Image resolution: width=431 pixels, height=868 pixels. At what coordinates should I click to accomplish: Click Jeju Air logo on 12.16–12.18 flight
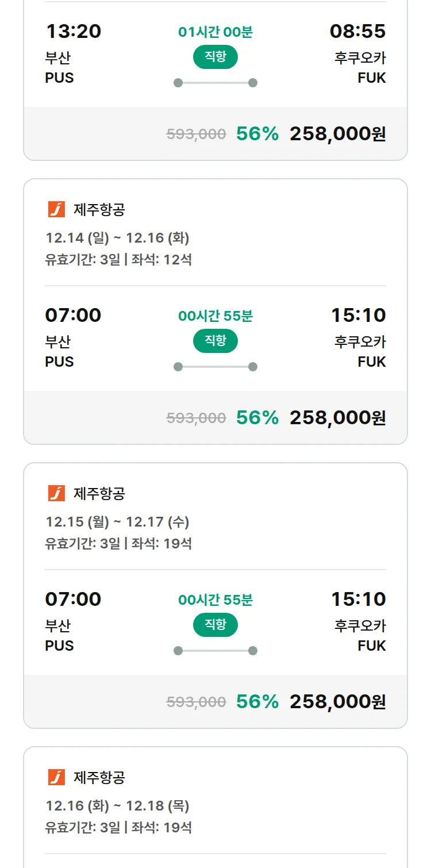pos(56,778)
